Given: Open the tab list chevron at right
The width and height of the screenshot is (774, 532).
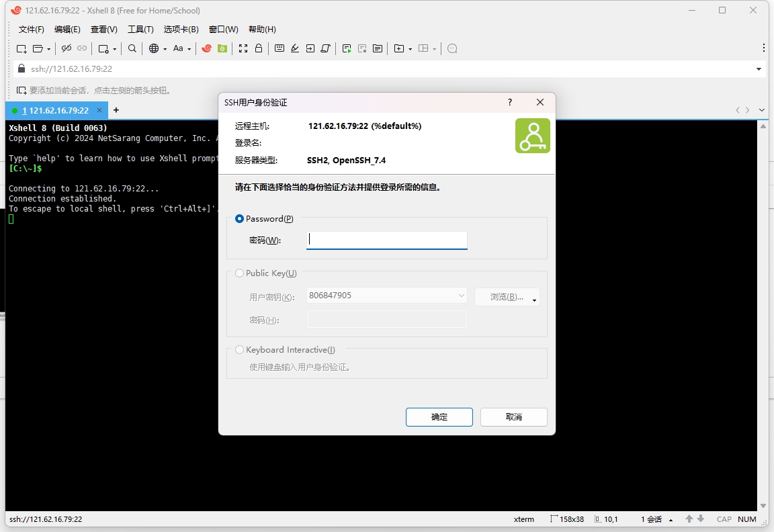Looking at the screenshot, I should point(762,110).
